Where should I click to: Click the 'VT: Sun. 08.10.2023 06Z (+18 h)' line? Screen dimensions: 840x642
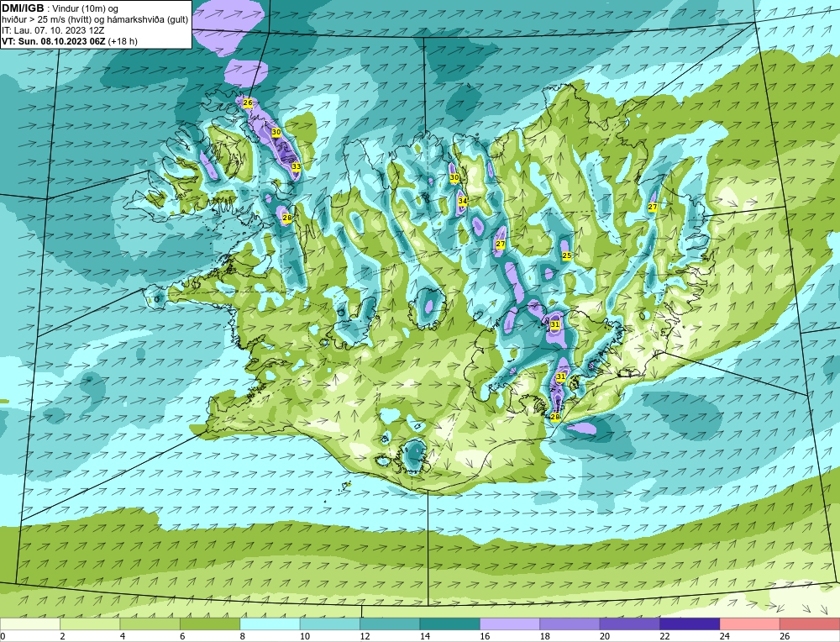(70, 40)
